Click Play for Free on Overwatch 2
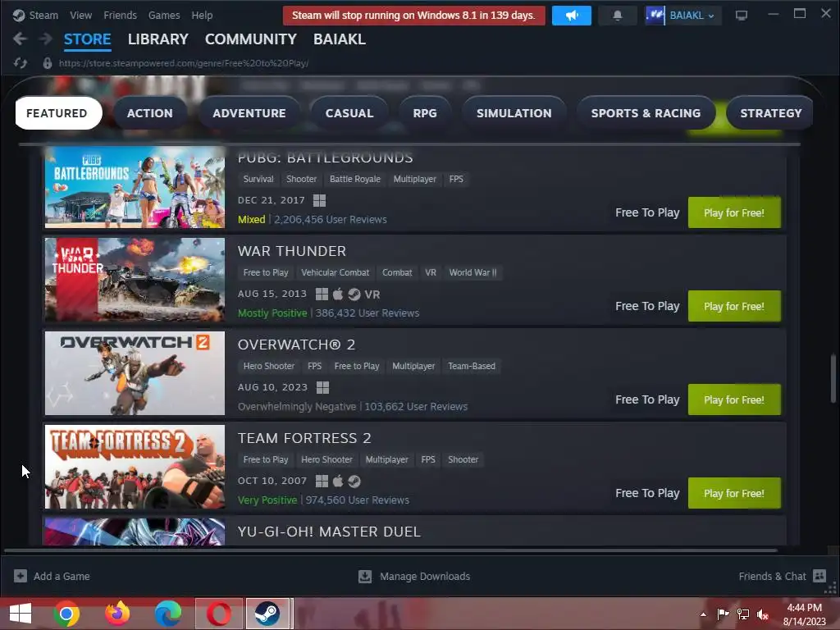840x630 pixels. 734,399
